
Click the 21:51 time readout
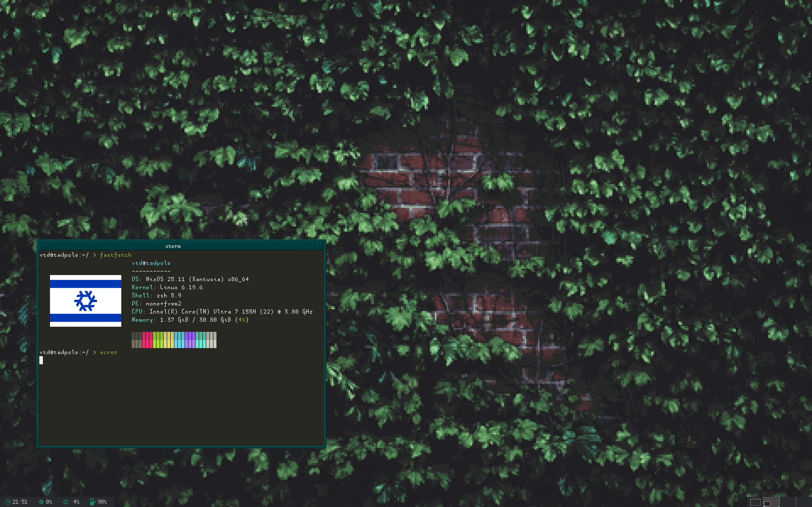pos(20,502)
